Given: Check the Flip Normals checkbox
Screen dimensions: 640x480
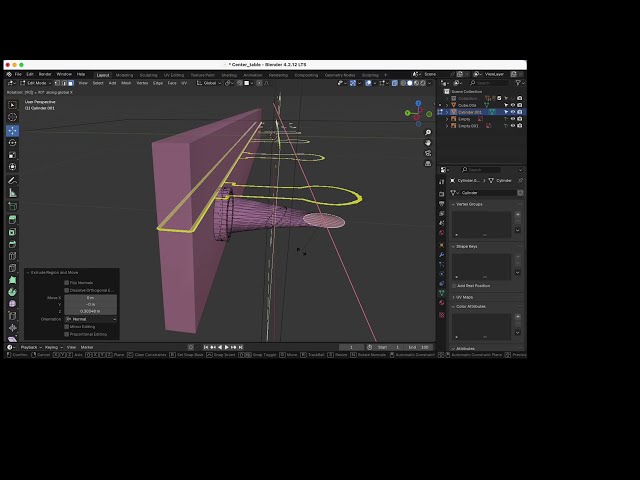Looking at the screenshot, I should 67,282.
